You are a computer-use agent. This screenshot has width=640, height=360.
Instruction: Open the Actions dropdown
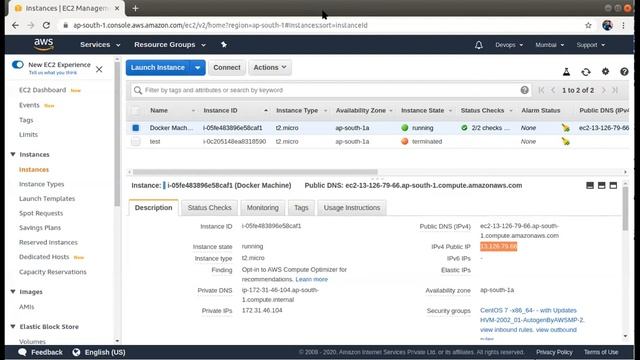tap(270, 68)
